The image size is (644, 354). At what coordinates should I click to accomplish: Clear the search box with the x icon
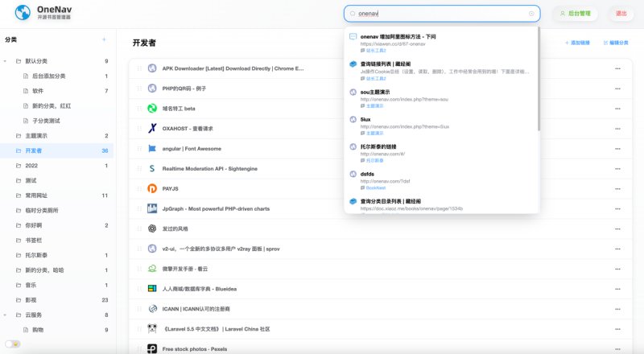click(x=531, y=14)
